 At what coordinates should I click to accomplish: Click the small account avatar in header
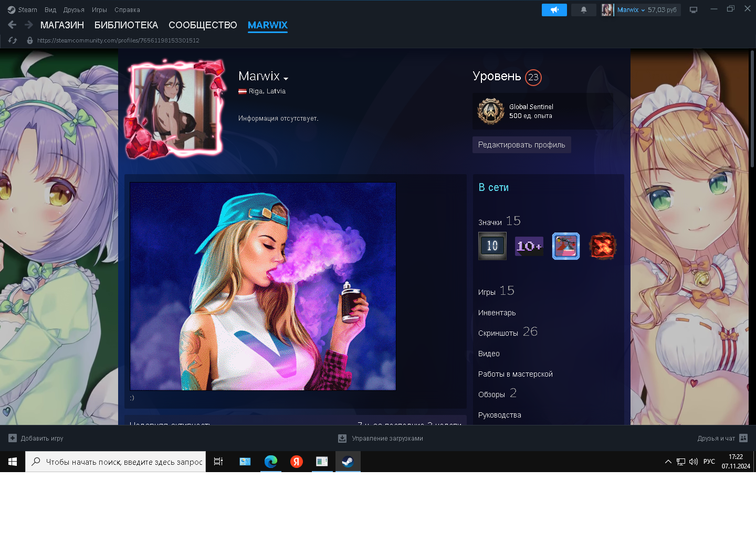(x=607, y=10)
